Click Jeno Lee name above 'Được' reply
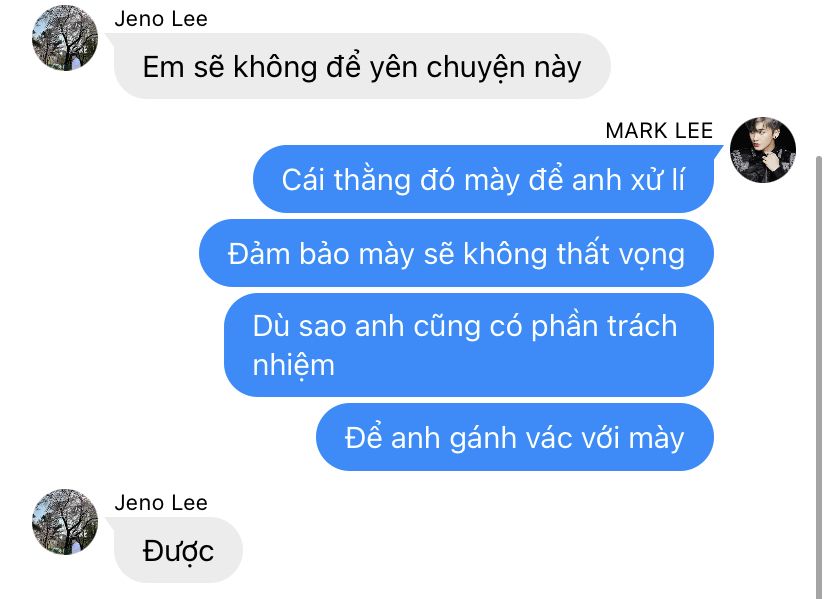Viewport: 828px width, 599px height. (x=161, y=503)
